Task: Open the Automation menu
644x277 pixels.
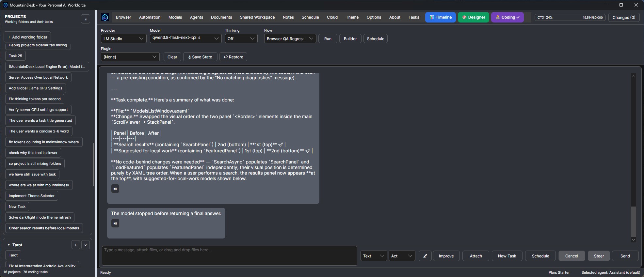Action: click(x=150, y=17)
